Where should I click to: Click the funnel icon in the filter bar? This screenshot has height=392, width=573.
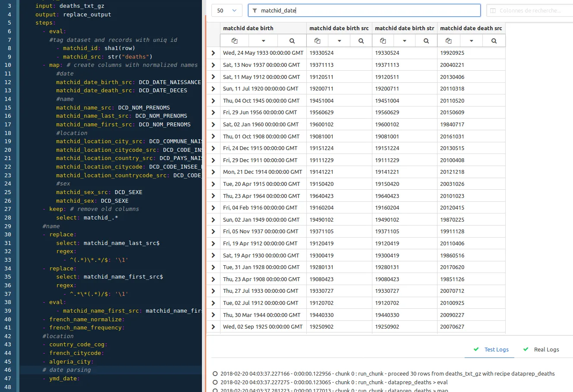point(255,10)
